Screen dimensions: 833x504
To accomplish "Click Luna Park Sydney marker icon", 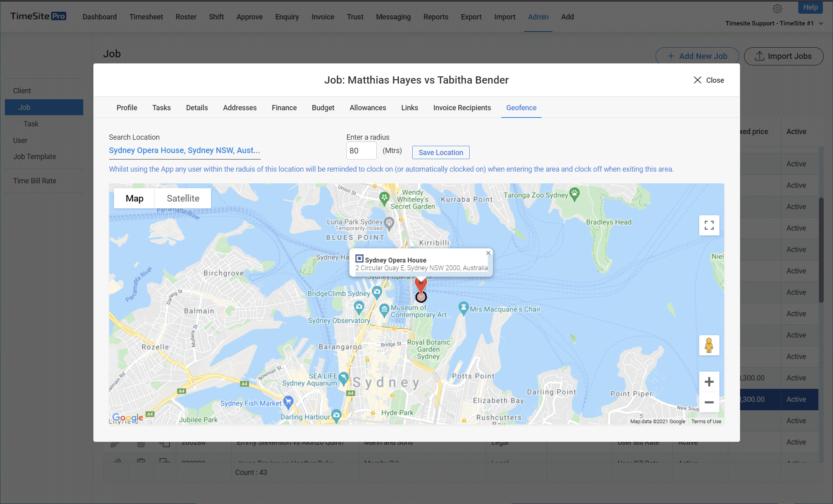I will [389, 223].
